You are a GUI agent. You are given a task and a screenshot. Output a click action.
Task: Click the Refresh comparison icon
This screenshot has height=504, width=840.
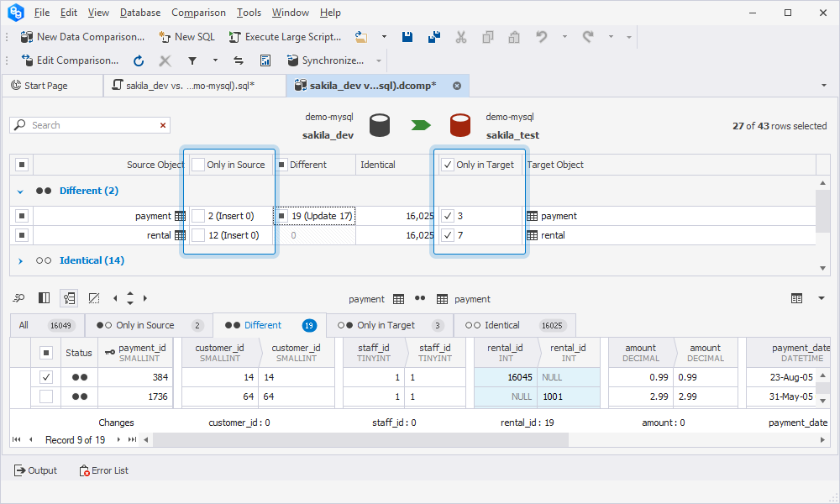click(139, 60)
